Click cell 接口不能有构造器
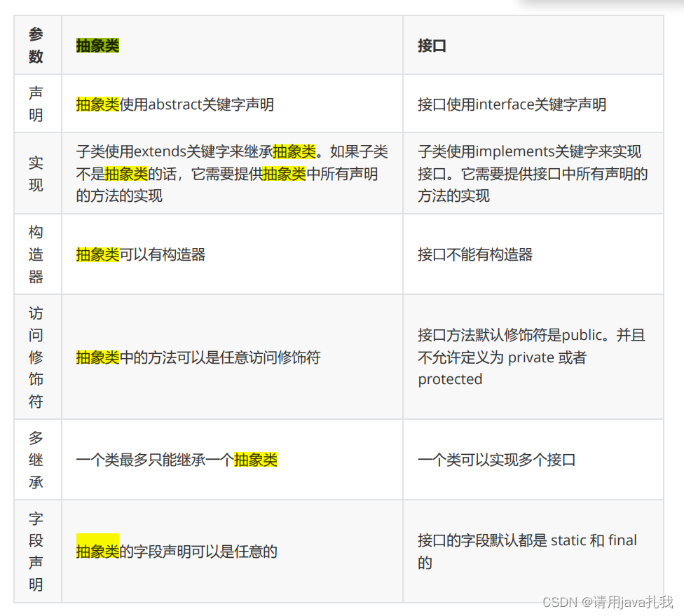This screenshot has height=616, width=684. [533, 254]
